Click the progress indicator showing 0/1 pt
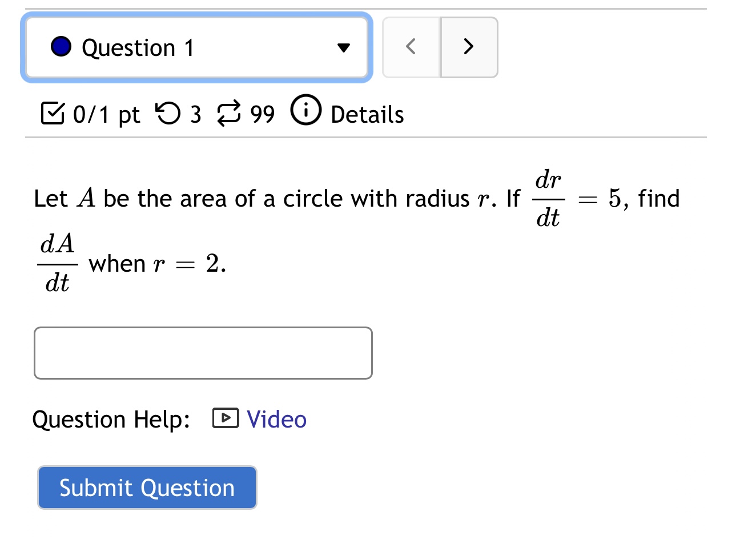Screen dimensions: 732x560 pos(106,114)
